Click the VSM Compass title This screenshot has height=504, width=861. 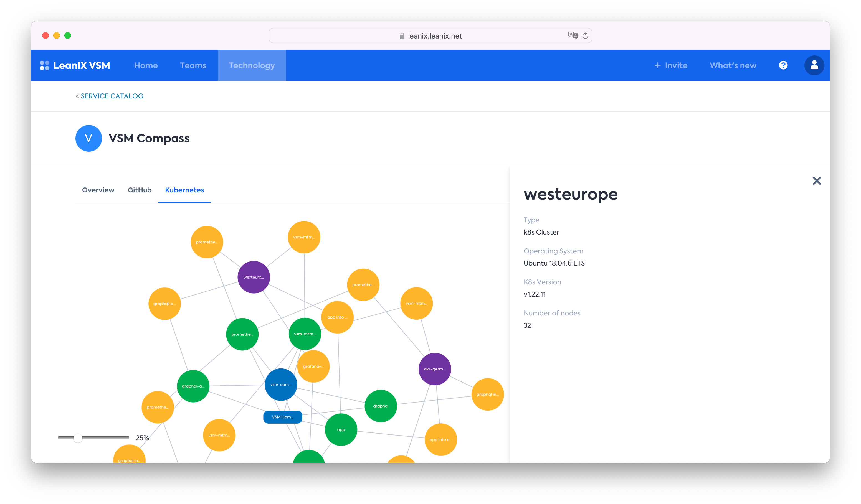(x=149, y=138)
